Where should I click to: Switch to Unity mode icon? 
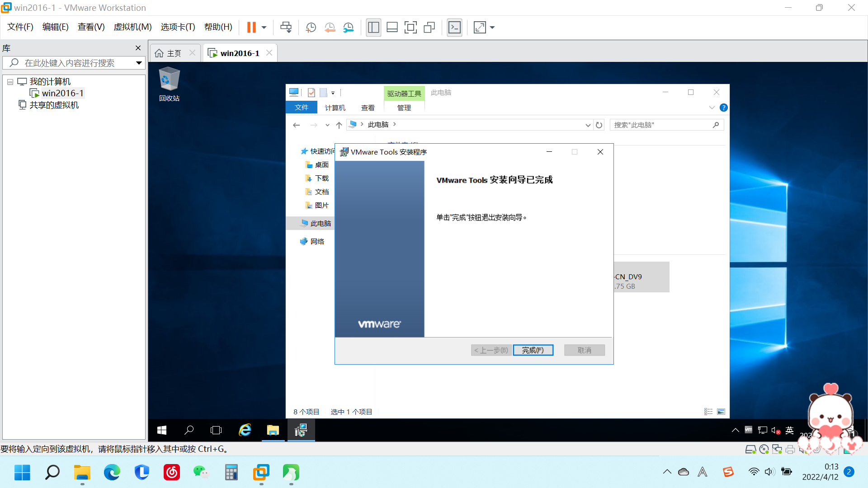click(429, 28)
